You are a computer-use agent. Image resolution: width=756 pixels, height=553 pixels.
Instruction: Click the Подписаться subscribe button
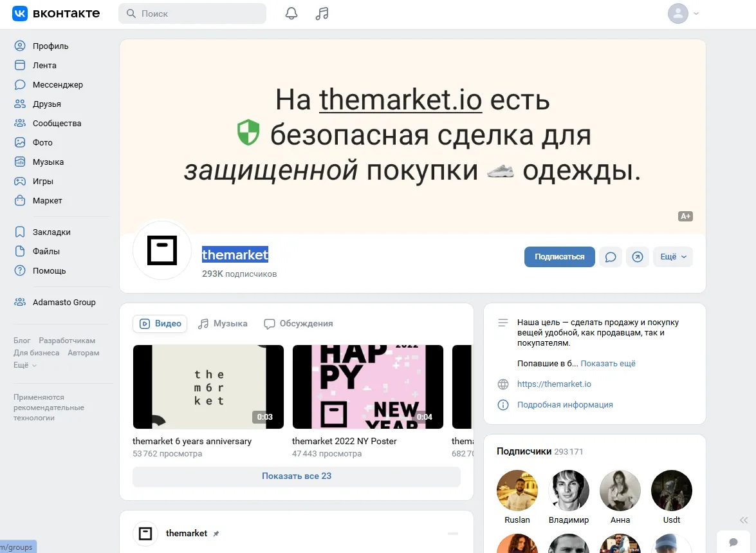click(x=559, y=257)
